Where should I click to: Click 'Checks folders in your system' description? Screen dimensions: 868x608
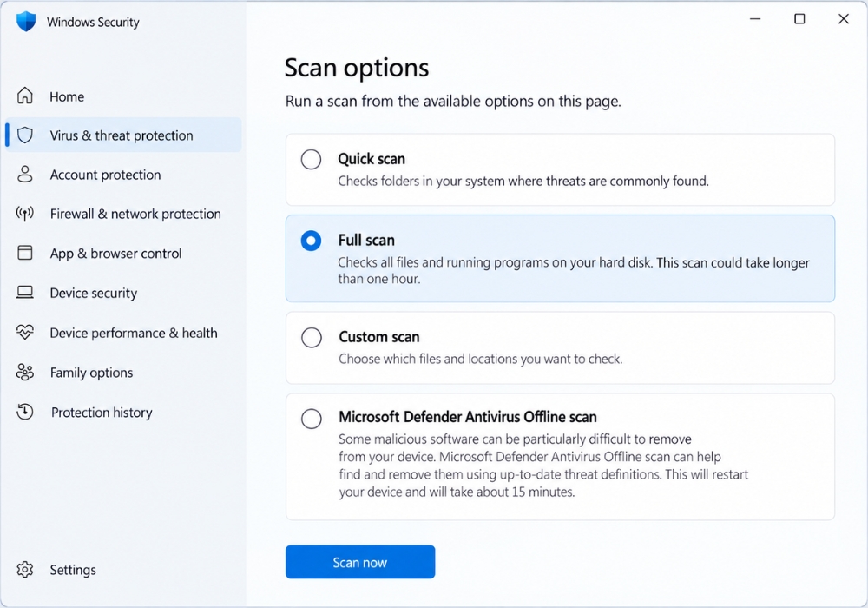click(x=523, y=181)
